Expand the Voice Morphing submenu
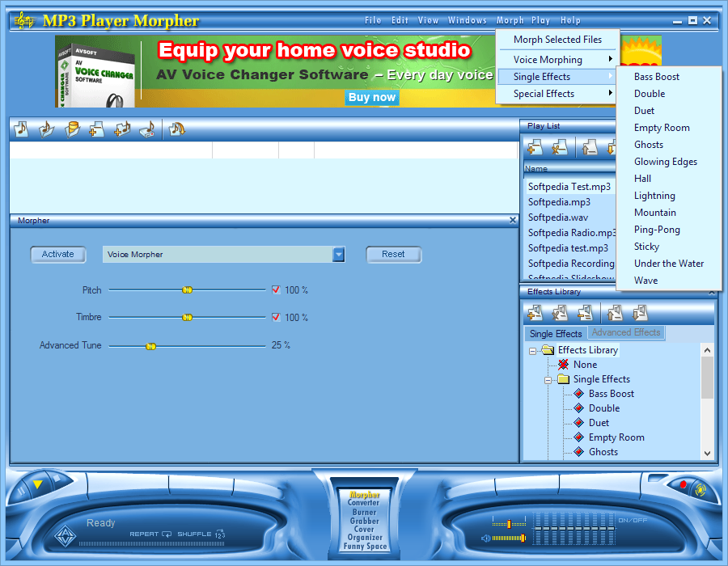Screen dimensions: 728x566 [557, 59]
